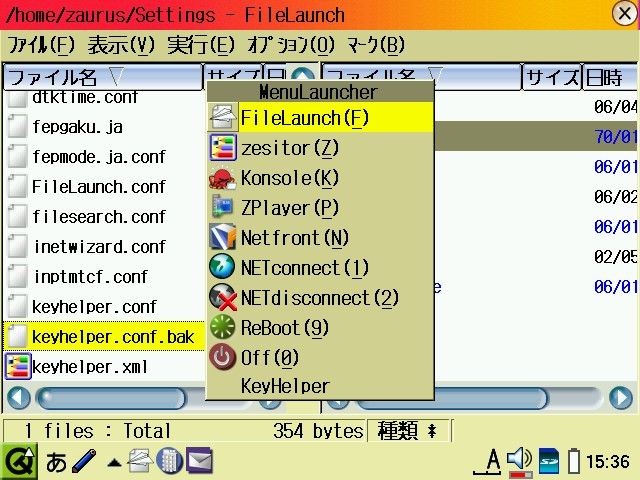Click the underlined A caps indicator
Screen dimensions: 640x480
(x=488, y=462)
